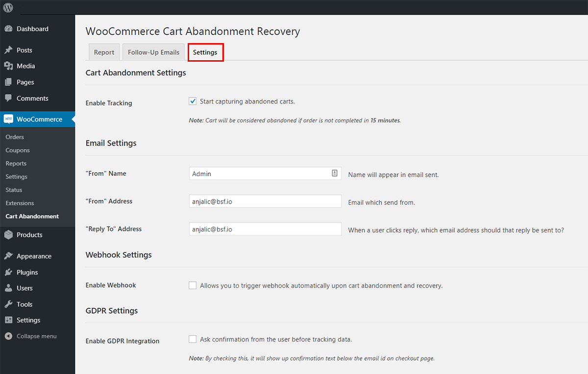Screen dimensions: 588x374
Task: Click the Media library icon
Action: coord(8,66)
